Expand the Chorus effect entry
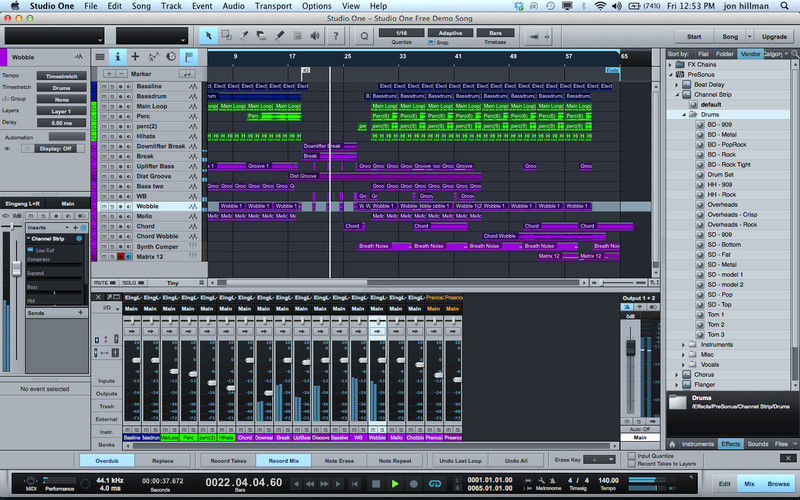 (677, 374)
